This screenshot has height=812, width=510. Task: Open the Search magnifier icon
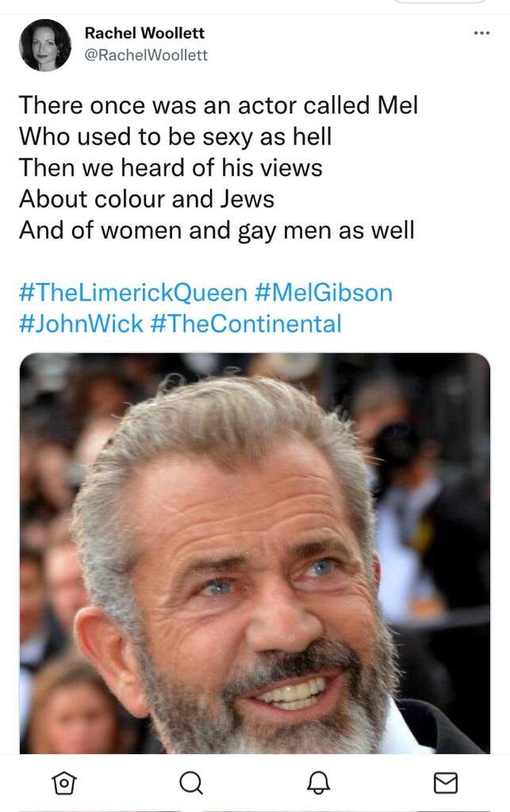tap(191, 783)
